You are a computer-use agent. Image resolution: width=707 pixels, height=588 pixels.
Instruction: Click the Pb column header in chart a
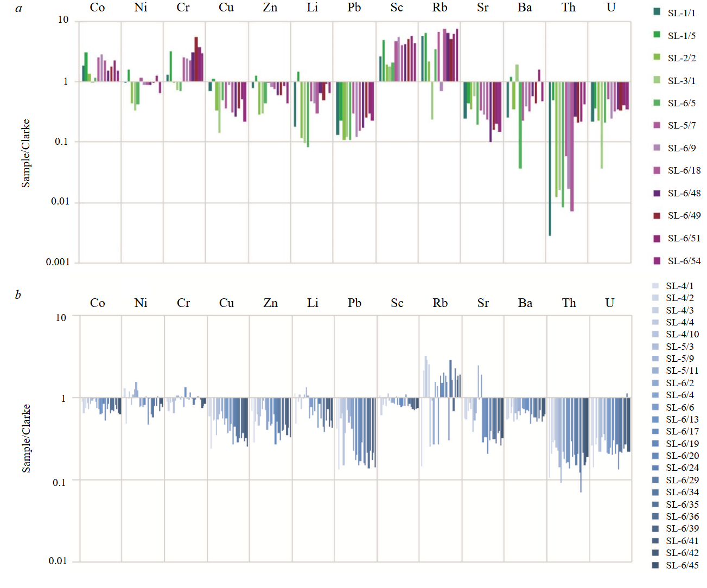pyautogui.click(x=354, y=8)
